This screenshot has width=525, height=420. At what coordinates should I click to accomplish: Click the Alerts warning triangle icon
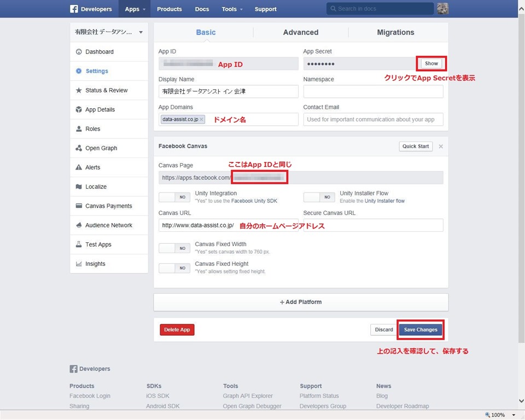(79, 167)
